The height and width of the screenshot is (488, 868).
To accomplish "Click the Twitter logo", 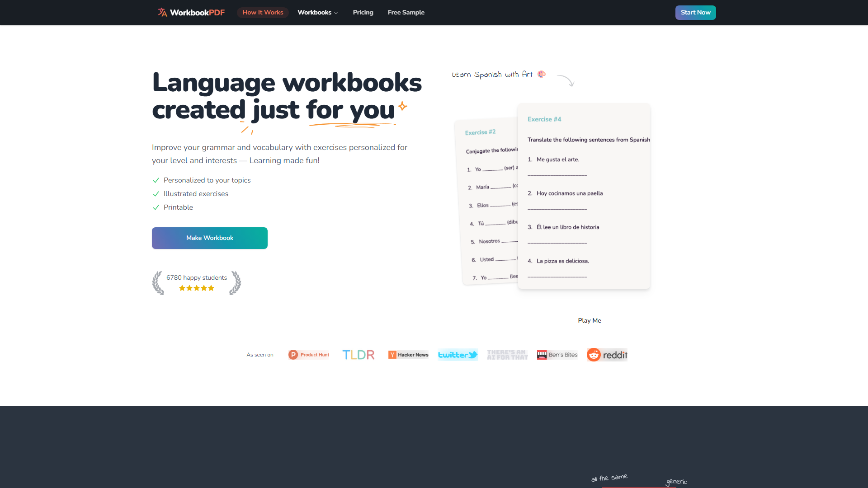I will (458, 355).
